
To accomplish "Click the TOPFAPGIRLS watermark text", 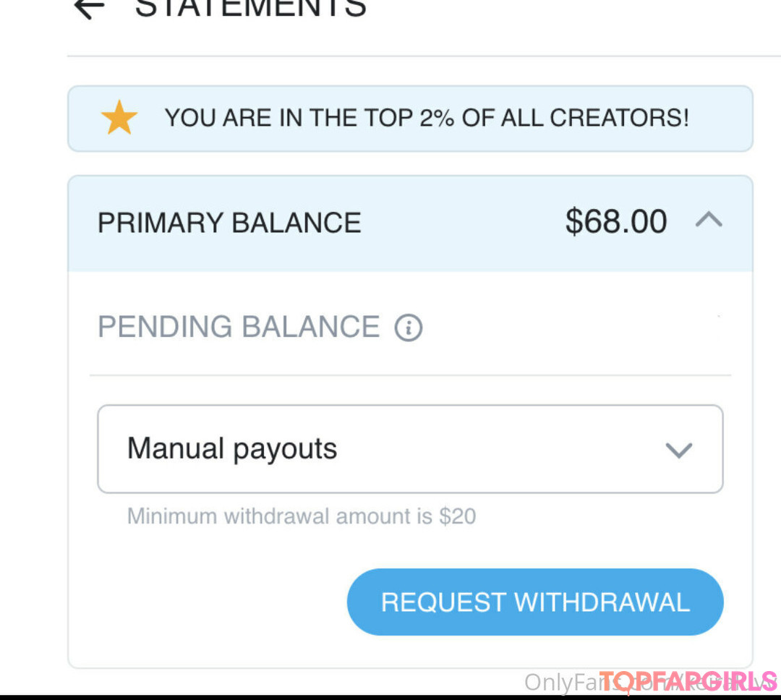I will (688, 681).
